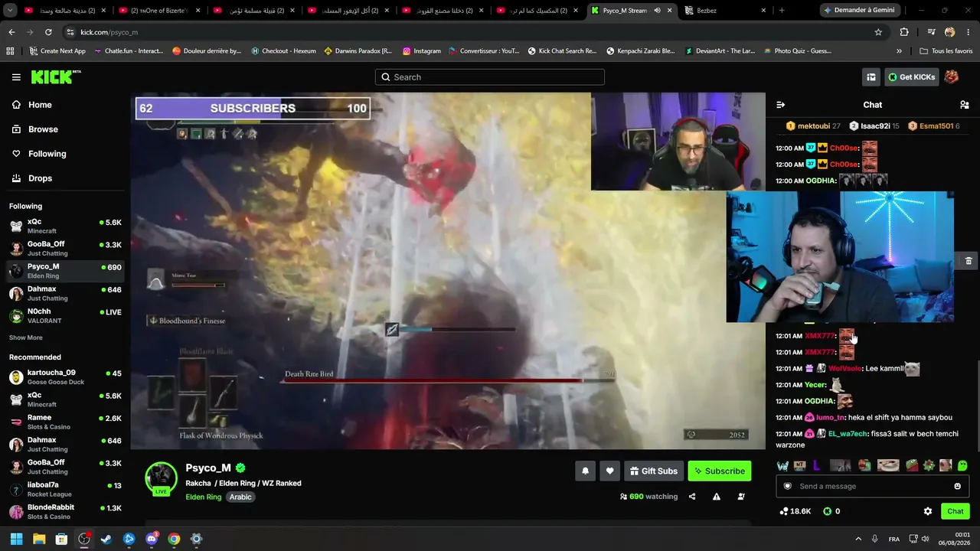Open the leaderboard icon beside Get KICKs
The image size is (980, 551).
(871, 77)
